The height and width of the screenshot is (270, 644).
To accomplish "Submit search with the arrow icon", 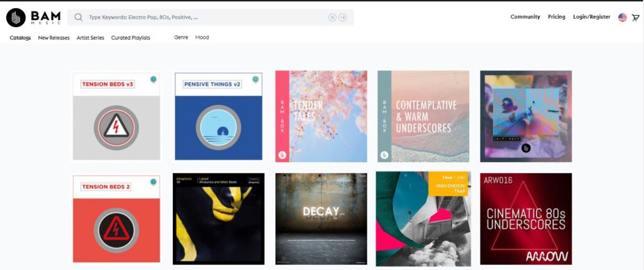I will coord(343,17).
